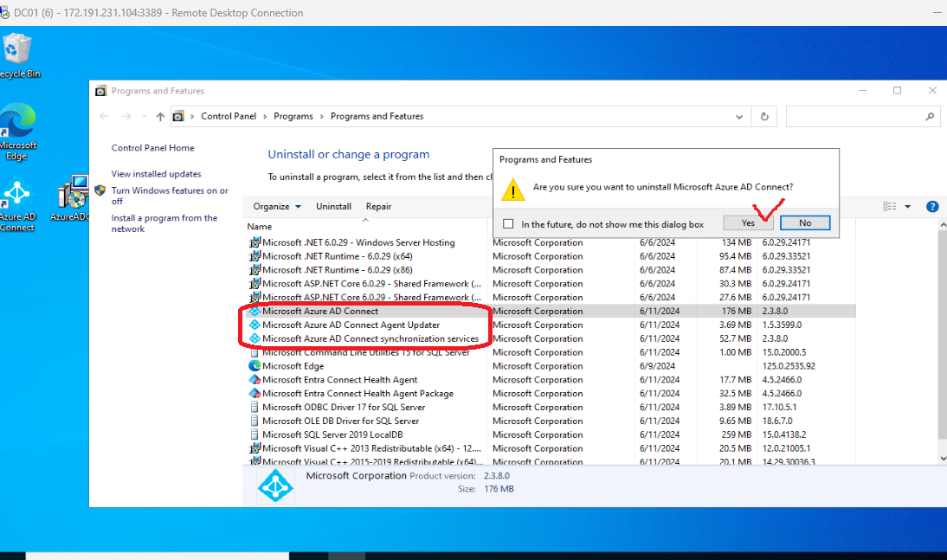Screen dimensions: 947x560
Task: Click the change view layout icon
Action: click(x=890, y=207)
